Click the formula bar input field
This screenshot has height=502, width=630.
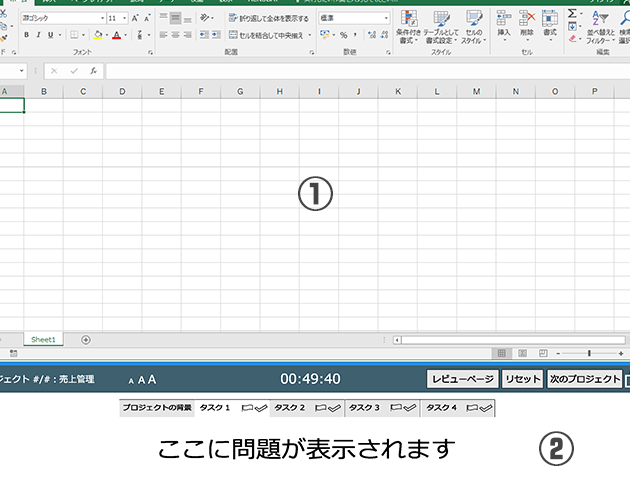[367, 71]
